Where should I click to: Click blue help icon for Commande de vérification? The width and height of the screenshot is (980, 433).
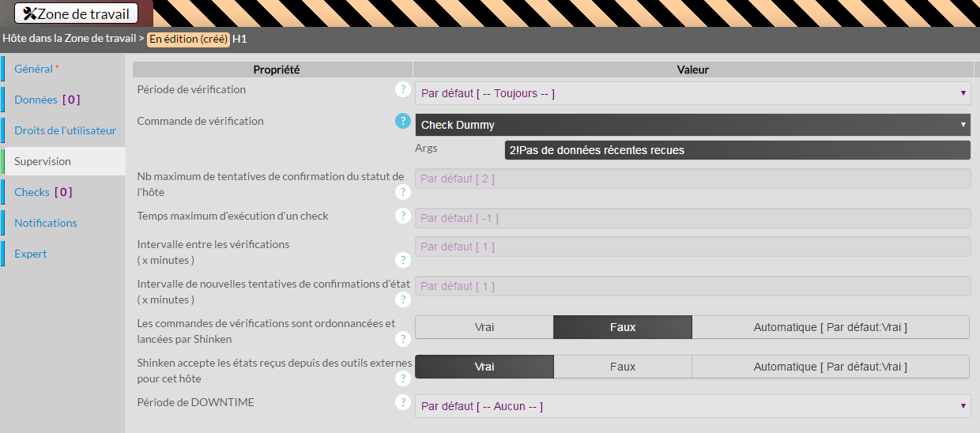click(403, 121)
